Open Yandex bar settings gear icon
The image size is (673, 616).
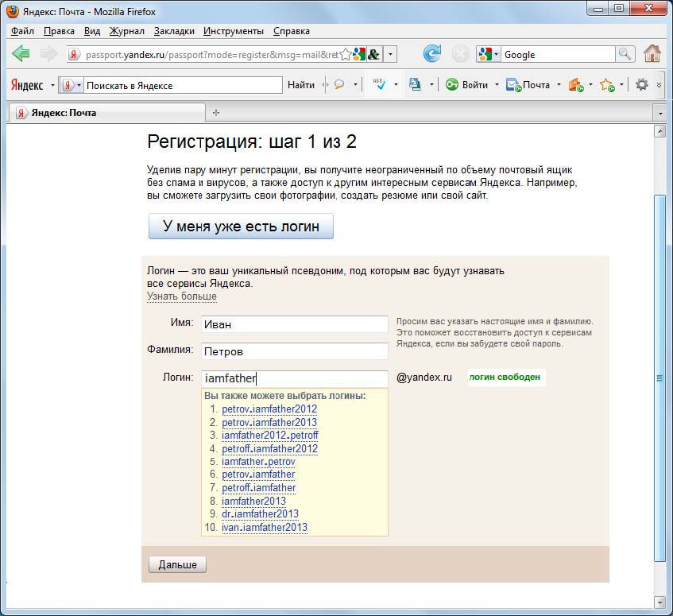pos(641,84)
